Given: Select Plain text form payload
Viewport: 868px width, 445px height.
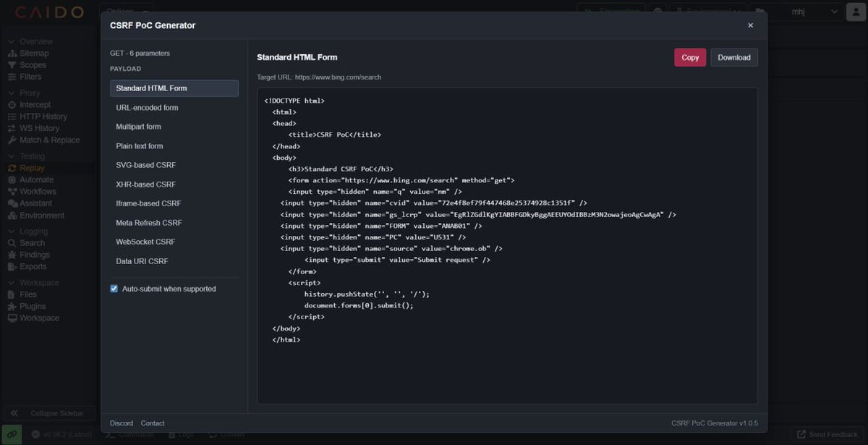Looking at the screenshot, I should tap(174, 146).
